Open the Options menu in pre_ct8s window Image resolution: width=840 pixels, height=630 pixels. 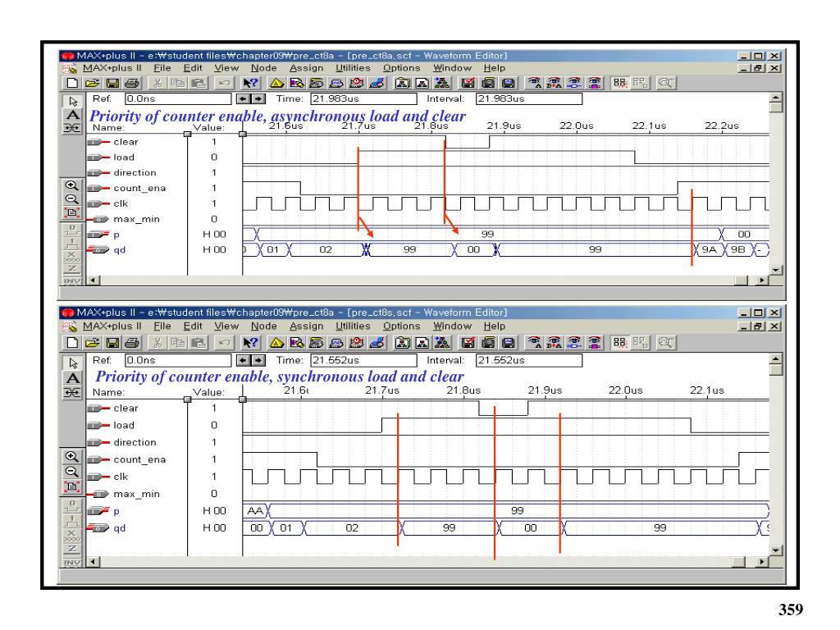401,326
